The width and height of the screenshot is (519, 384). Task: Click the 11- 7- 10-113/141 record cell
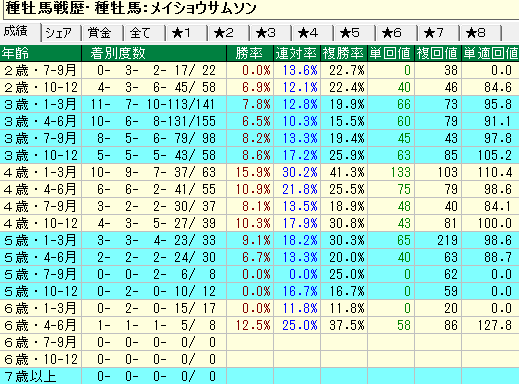point(154,104)
